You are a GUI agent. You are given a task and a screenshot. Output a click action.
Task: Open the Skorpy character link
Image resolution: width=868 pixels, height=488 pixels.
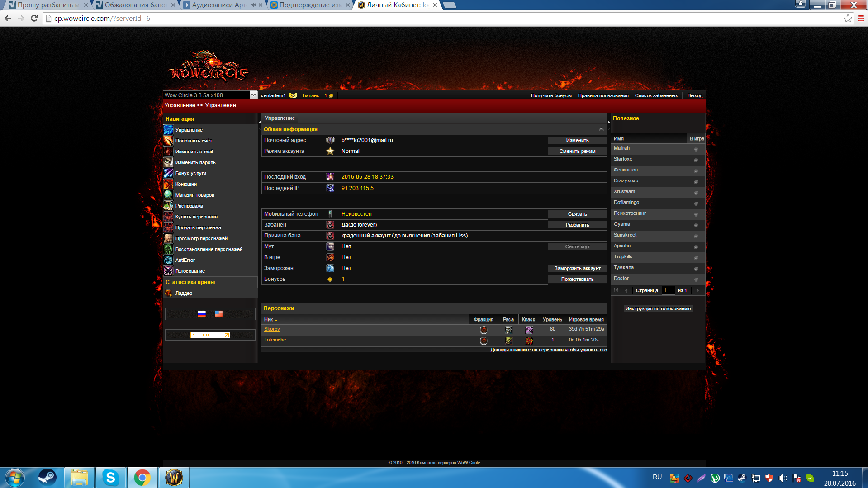(x=272, y=329)
